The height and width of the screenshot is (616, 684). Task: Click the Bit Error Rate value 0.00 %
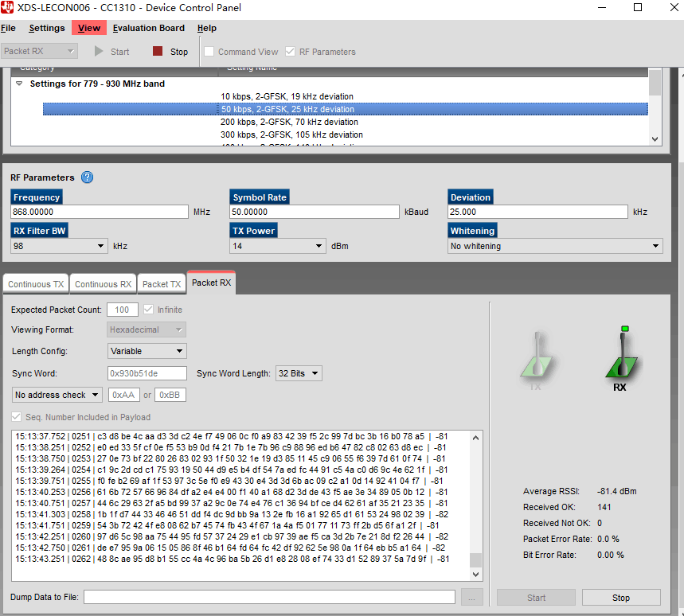point(611,555)
